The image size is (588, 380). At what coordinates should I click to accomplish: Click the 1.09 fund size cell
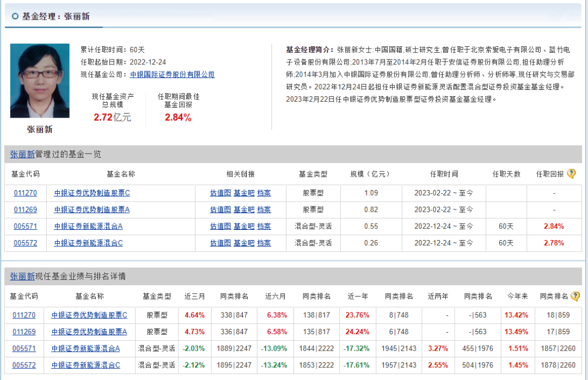pos(371,193)
